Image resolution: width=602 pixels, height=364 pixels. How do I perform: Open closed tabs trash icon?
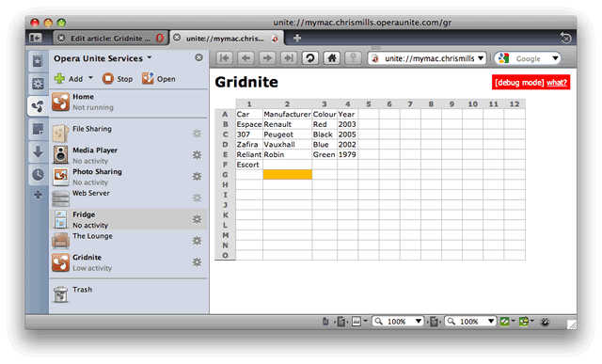point(565,38)
